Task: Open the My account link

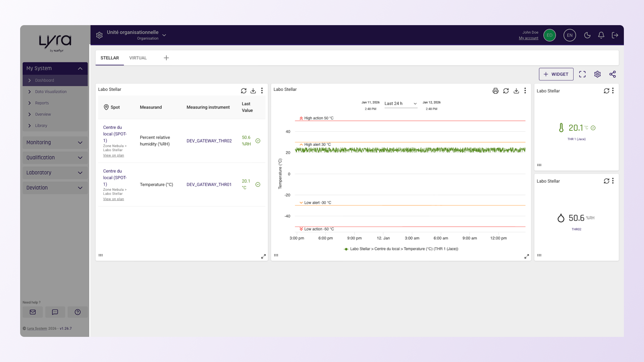Action: (x=528, y=38)
